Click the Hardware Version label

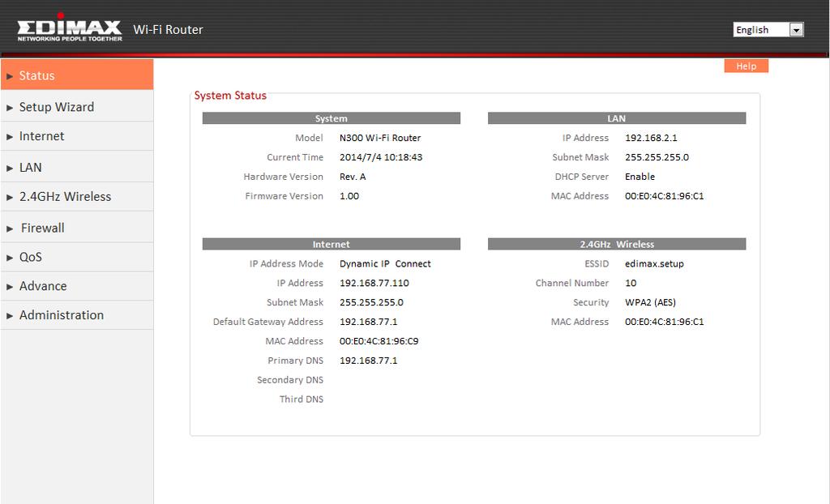[283, 177]
